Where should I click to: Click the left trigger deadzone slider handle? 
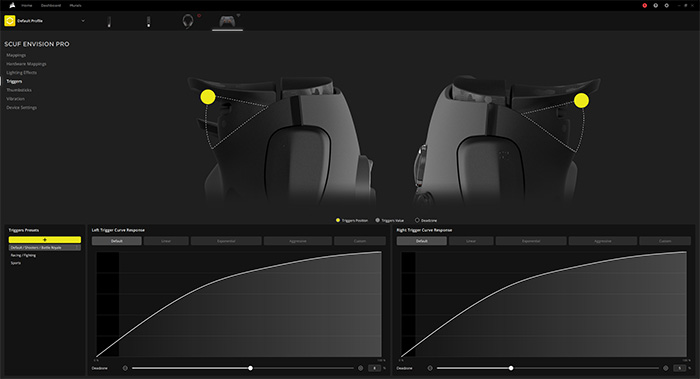pyautogui.click(x=250, y=368)
